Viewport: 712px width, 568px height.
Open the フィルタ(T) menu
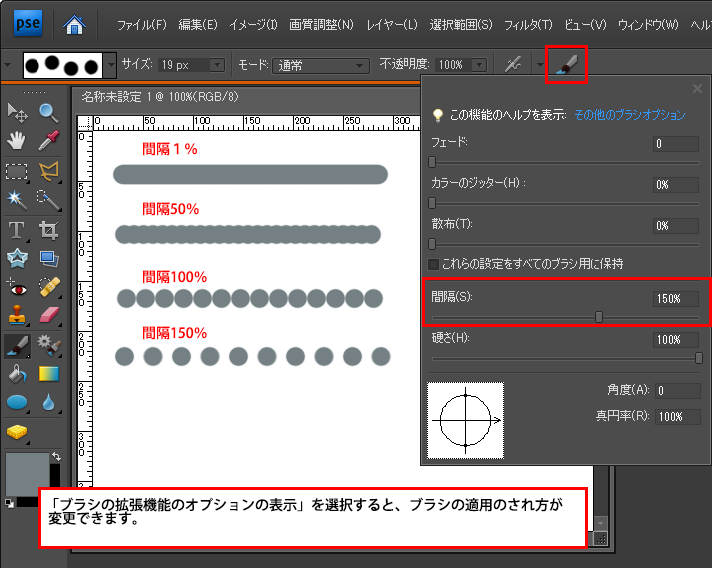coord(529,25)
